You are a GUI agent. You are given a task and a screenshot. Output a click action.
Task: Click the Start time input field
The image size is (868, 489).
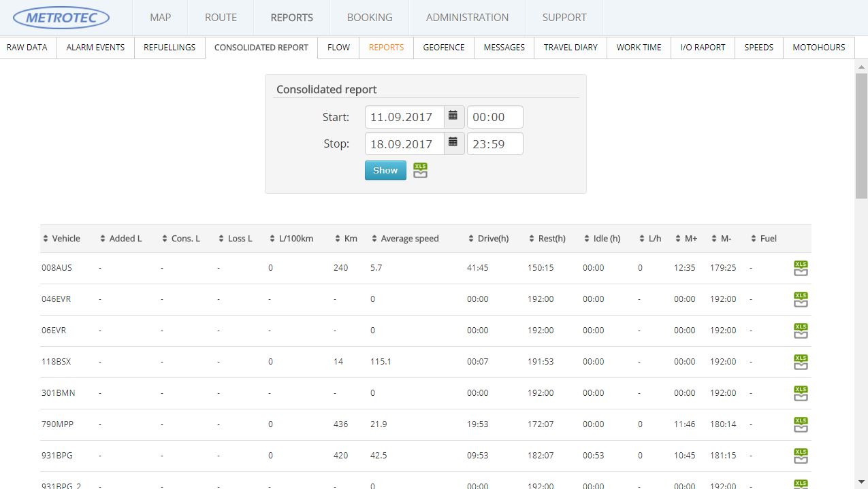(x=495, y=117)
